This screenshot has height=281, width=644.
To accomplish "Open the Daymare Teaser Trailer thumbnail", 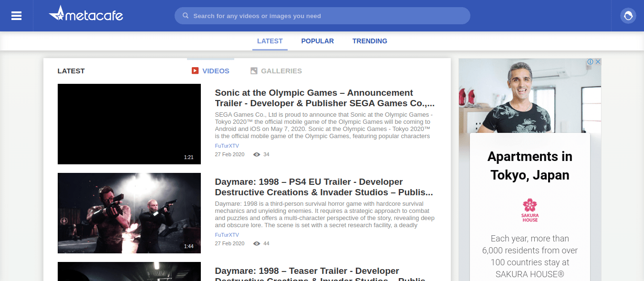I will pos(129,271).
